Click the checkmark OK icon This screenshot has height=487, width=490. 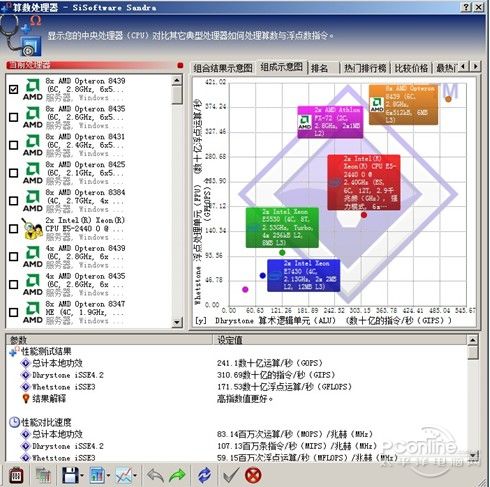(231, 475)
